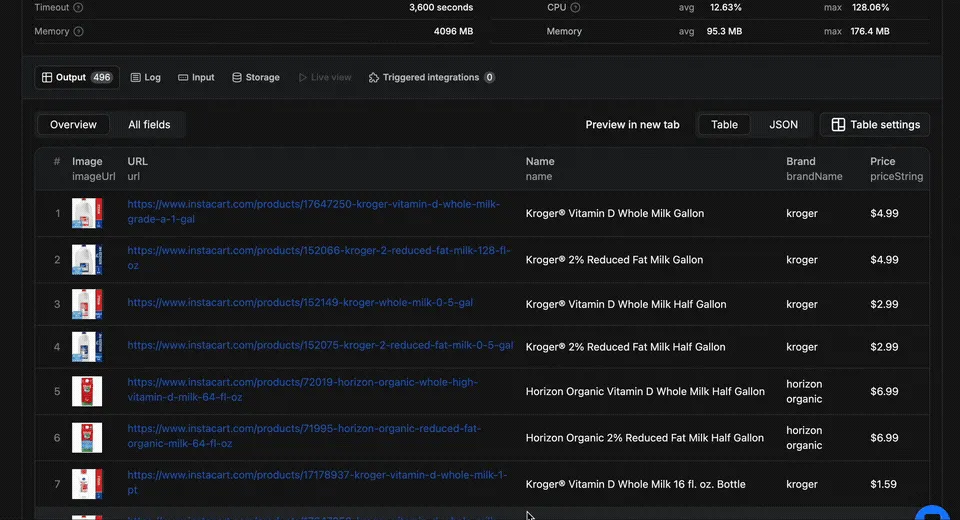Switch to the Input tab
Screen dimensions: 960x520
[196, 77]
